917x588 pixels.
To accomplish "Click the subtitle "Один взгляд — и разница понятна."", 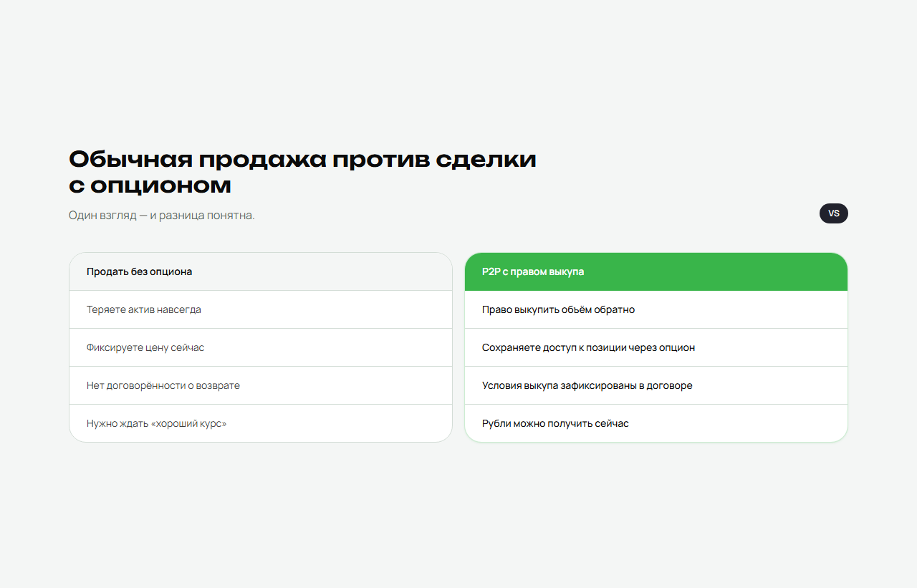I will pyautogui.click(x=162, y=215).
